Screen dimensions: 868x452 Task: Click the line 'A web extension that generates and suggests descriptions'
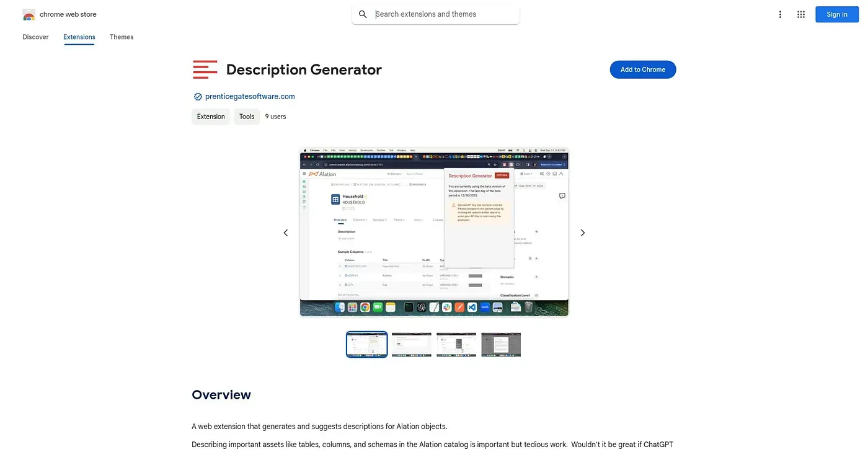319,427
